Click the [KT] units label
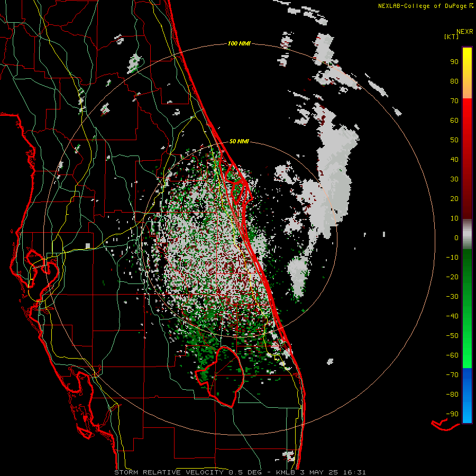476x476 pixels. (x=451, y=36)
